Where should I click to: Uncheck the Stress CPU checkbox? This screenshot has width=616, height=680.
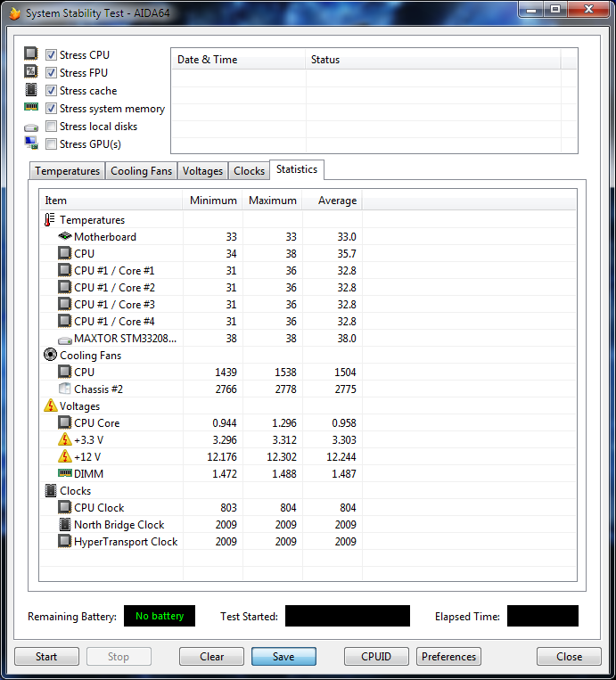[x=52, y=55]
